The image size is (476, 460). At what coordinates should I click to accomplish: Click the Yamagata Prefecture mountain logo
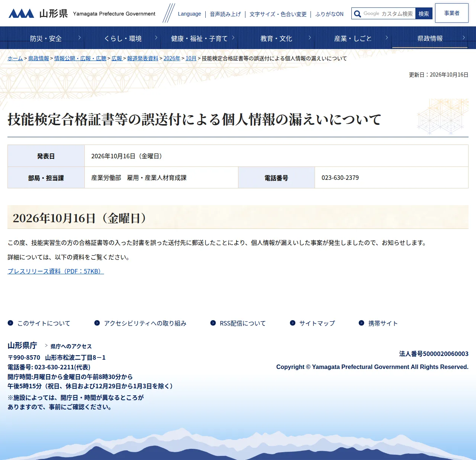(21, 13)
